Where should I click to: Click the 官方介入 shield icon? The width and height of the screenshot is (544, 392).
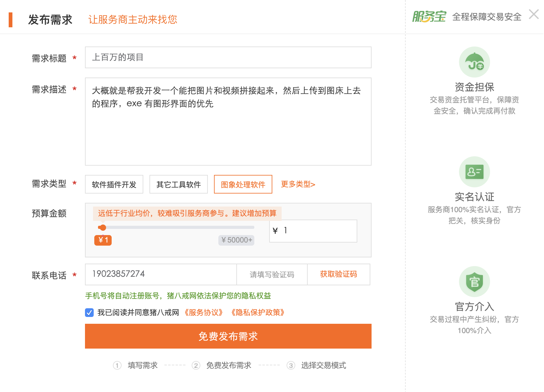click(474, 282)
